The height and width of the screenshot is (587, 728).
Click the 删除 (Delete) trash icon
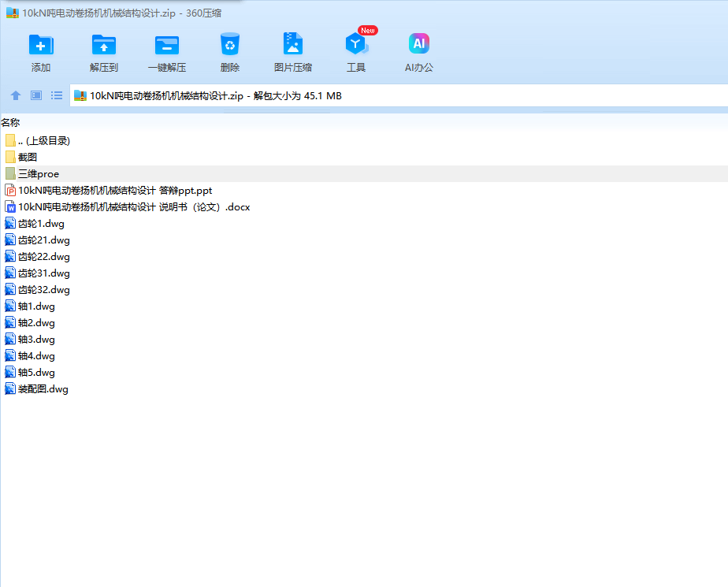[x=230, y=44]
